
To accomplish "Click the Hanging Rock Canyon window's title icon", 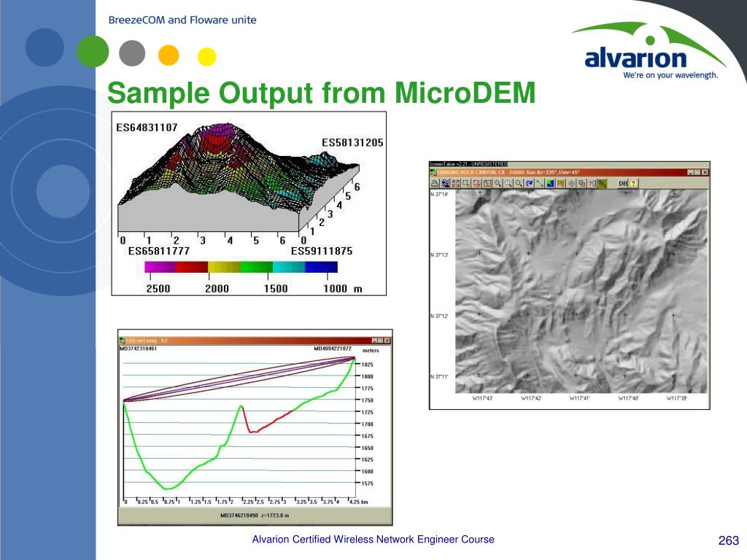I will pyautogui.click(x=433, y=172).
